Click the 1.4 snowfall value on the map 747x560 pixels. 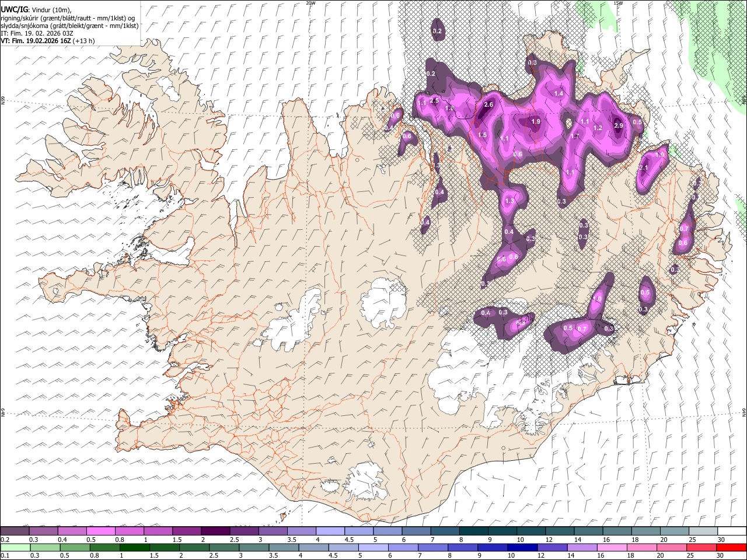pyautogui.click(x=558, y=93)
